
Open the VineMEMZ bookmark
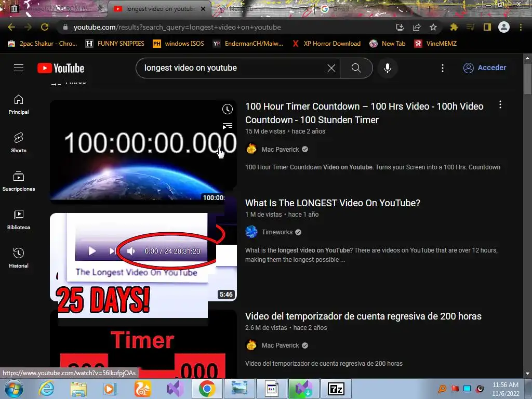(x=436, y=44)
